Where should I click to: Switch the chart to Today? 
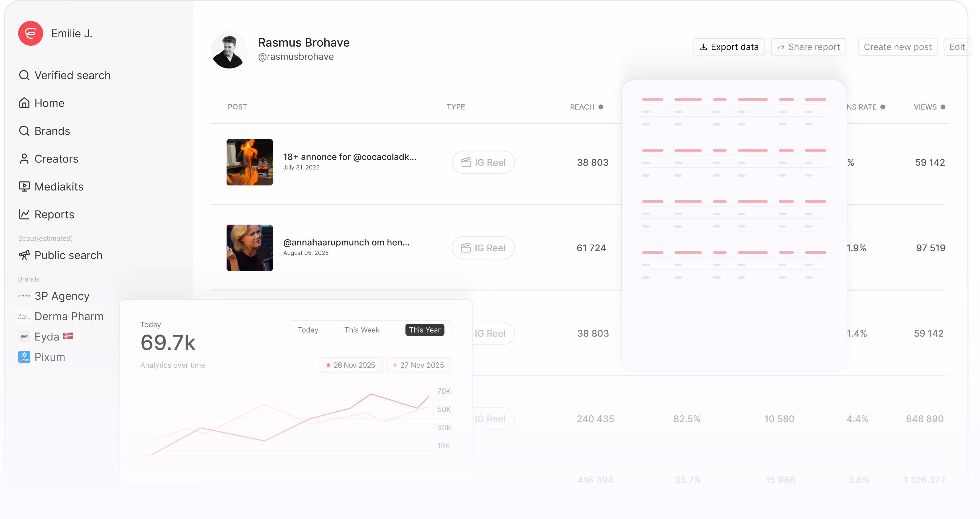[x=308, y=330]
